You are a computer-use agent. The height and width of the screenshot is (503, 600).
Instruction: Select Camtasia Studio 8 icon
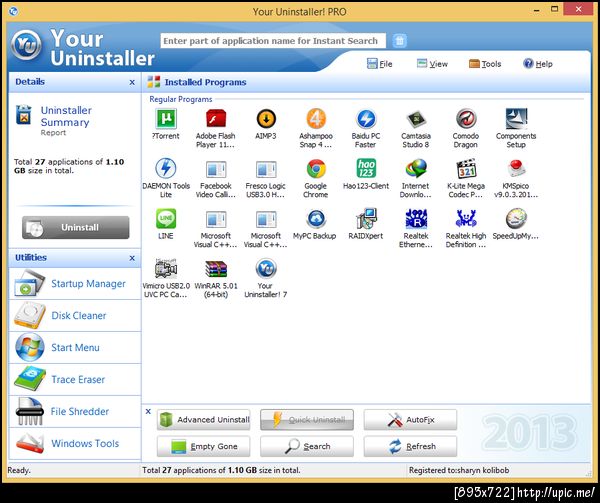[416, 119]
